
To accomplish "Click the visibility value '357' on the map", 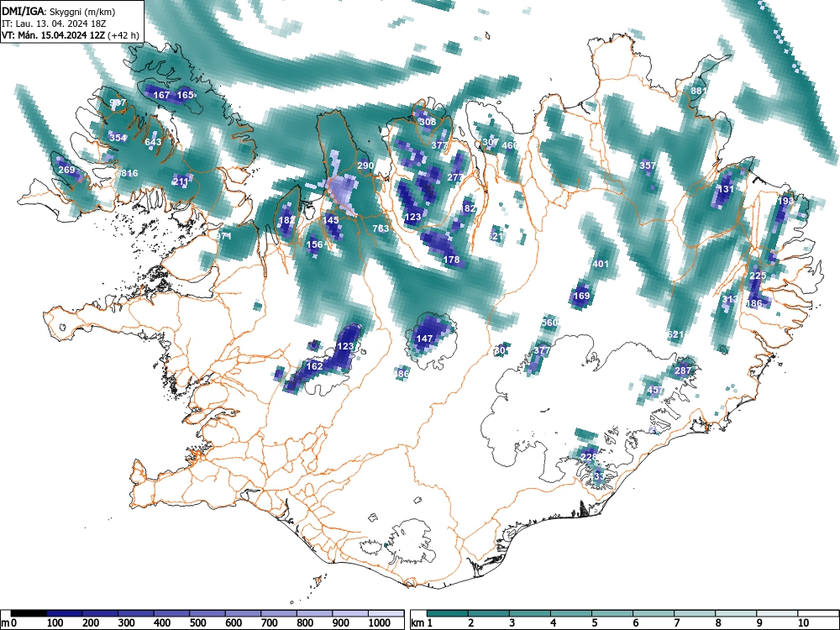I will [x=648, y=165].
